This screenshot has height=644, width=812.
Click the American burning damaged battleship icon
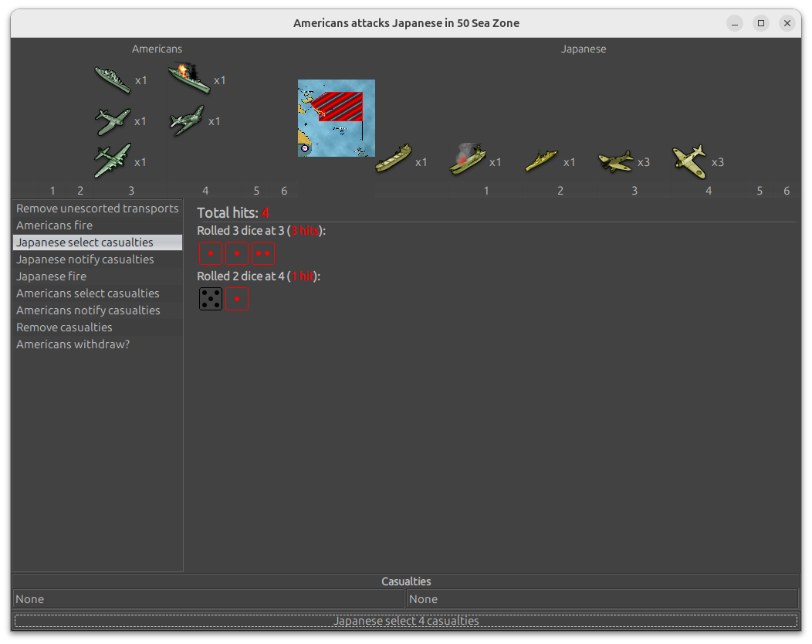[x=189, y=79]
